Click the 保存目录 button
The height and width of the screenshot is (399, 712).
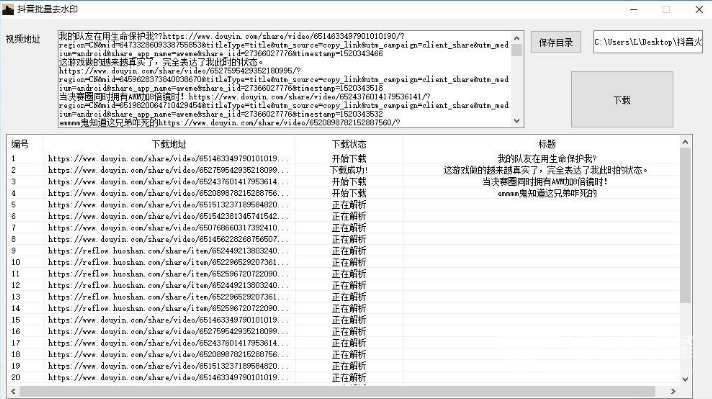pos(556,43)
